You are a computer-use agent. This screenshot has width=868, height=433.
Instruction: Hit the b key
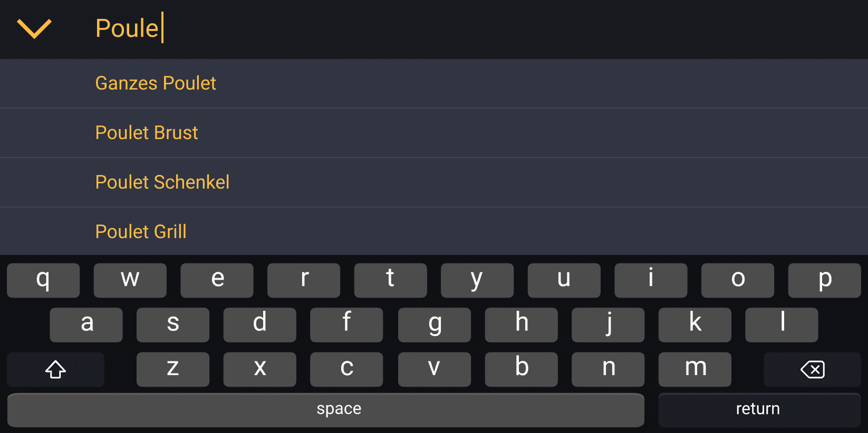(x=521, y=369)
